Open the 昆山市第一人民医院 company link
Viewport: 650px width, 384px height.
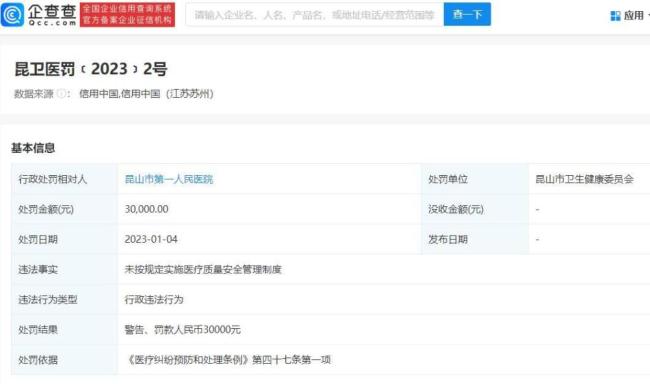(x=169, y=179)
